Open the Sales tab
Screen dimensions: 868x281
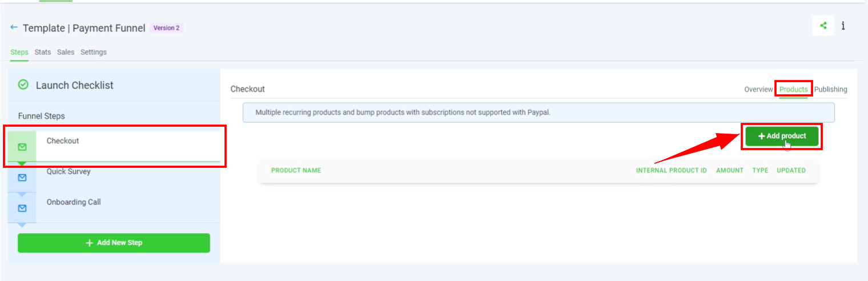point(66,52)
